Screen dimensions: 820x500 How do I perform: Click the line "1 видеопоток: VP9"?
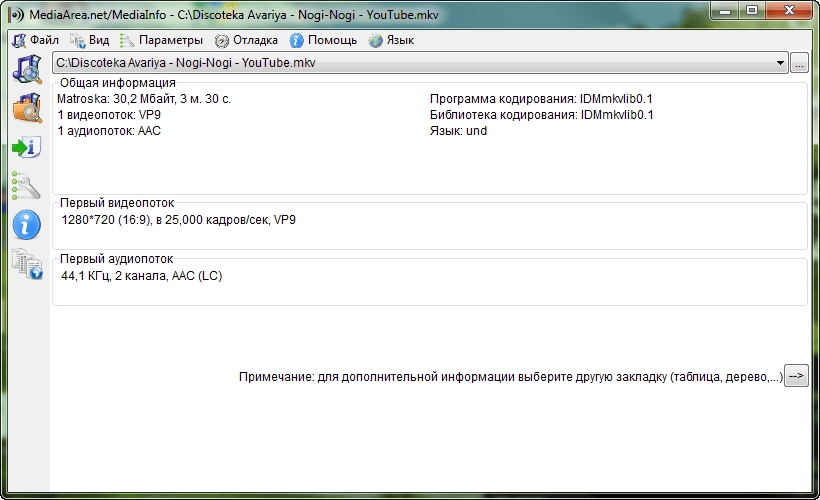pyautogui.click(x=109, y=115)
